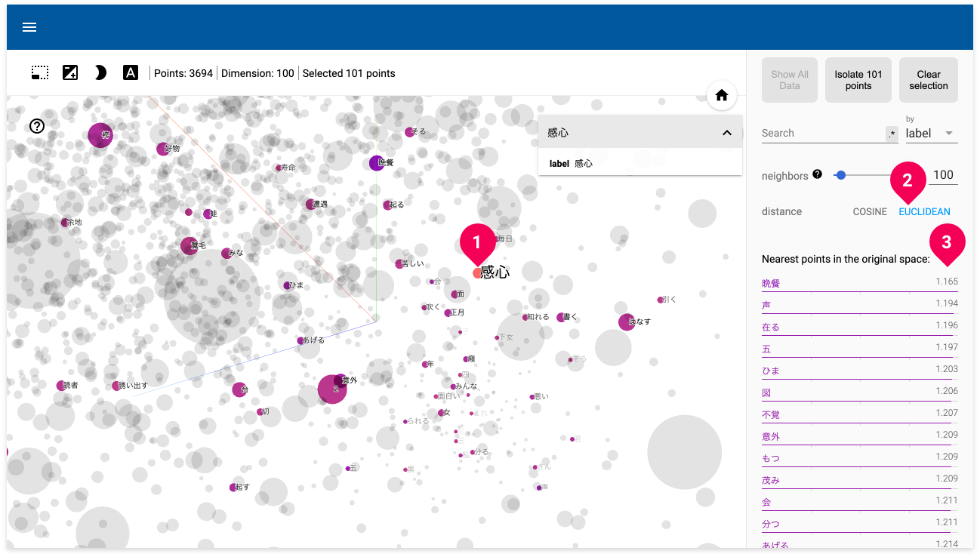The height and width of the screenshot is (557, 980).
Task: Click the 起る point in the scatter plot
Action: (387, 205)
